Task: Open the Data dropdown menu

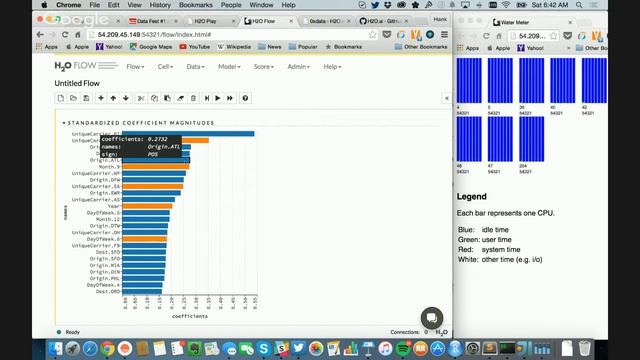Action: click(x=196, y=67)
